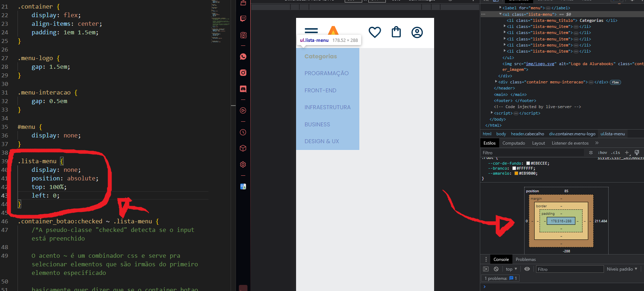The image size is (644, 291).
Task: Click the hamburger menu icon on the page
Action: [x=311, y=31]
